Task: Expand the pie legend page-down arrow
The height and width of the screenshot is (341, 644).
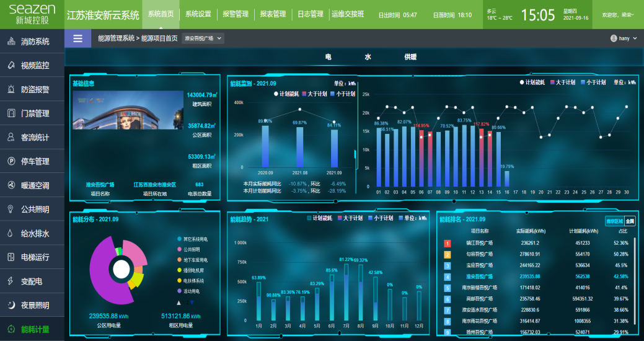Action: [x=191, y=303]
